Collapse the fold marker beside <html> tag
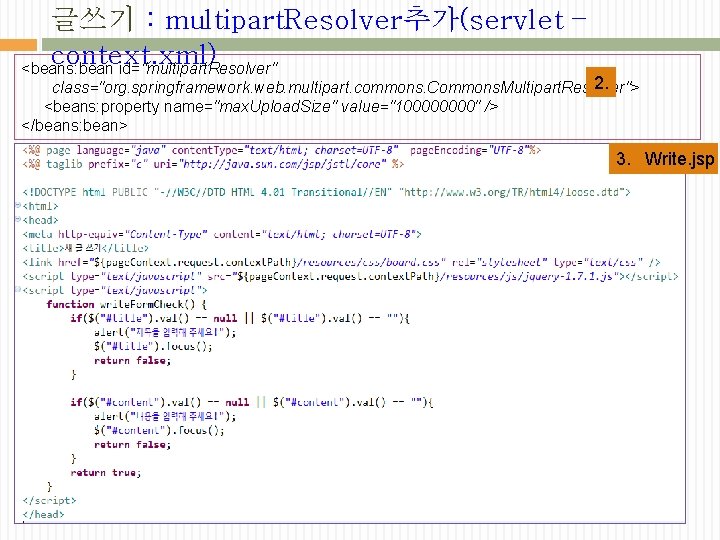 (18, 205)
